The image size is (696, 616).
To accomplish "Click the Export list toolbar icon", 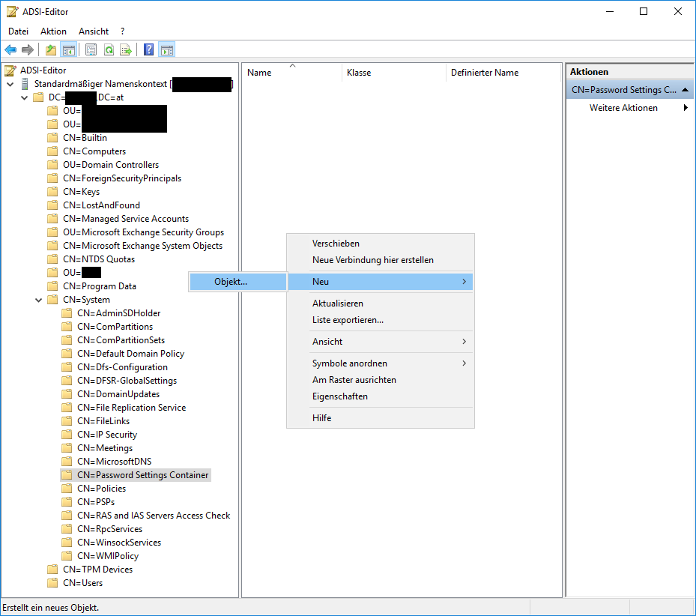I will [x=126, y=50].
